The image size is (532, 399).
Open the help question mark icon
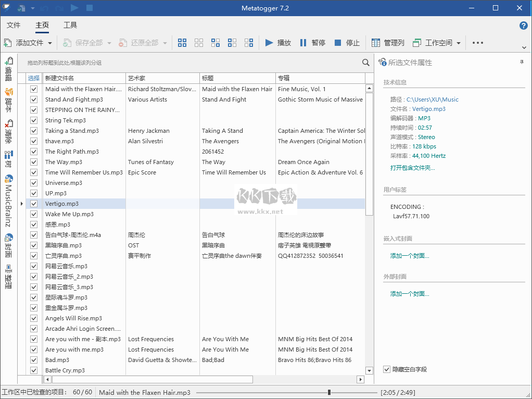click(x=524, y=26)
